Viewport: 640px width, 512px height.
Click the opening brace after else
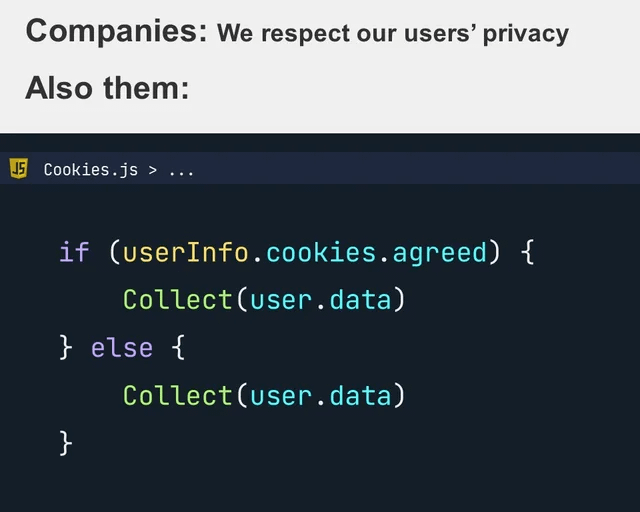pos(178,347)
